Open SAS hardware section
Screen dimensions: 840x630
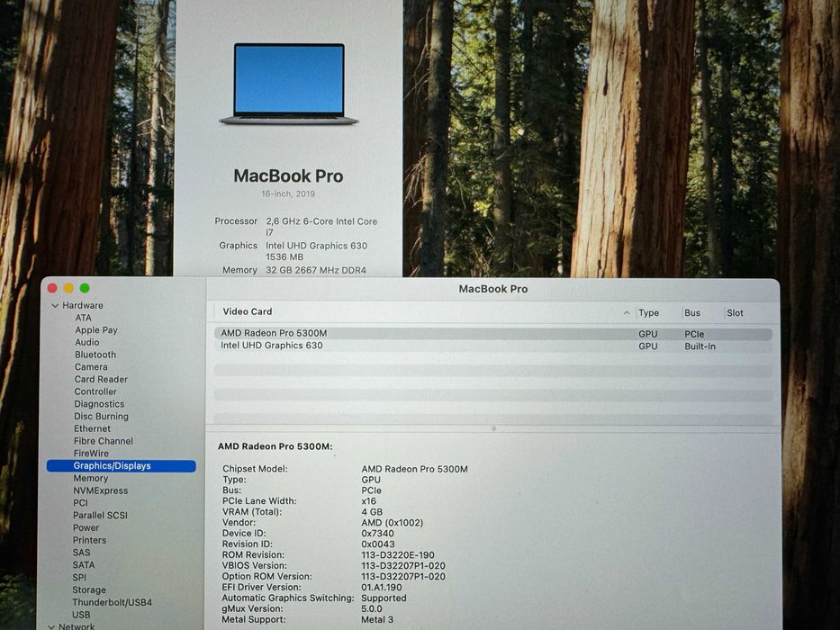[x=81, y=553]
